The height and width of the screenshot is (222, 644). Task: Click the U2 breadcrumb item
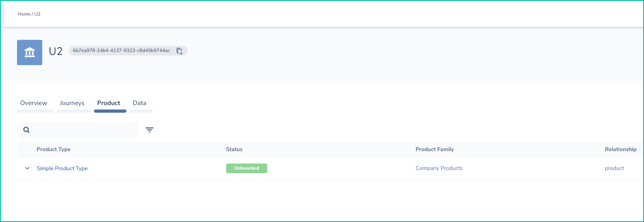click(37, 14)
